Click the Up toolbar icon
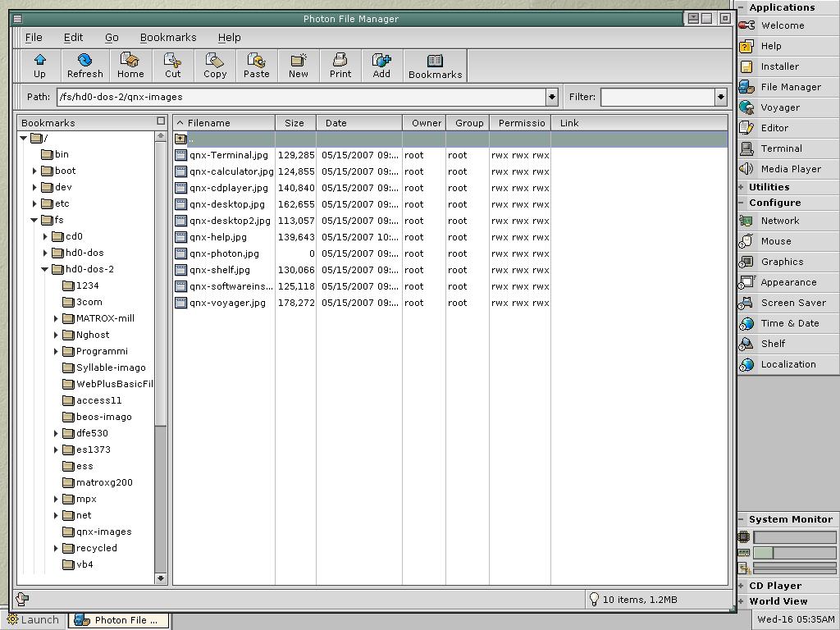This screenshot has width=840, height=630. pos(39,65)
